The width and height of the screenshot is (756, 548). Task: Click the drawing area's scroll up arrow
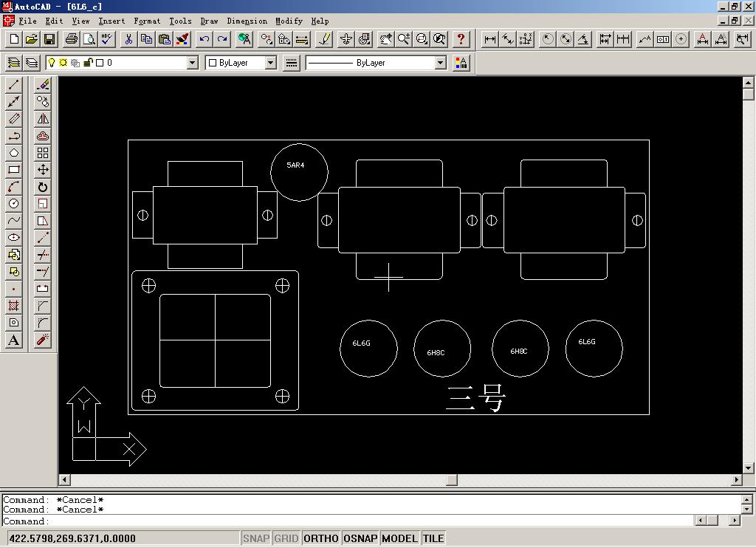point(749,81)
